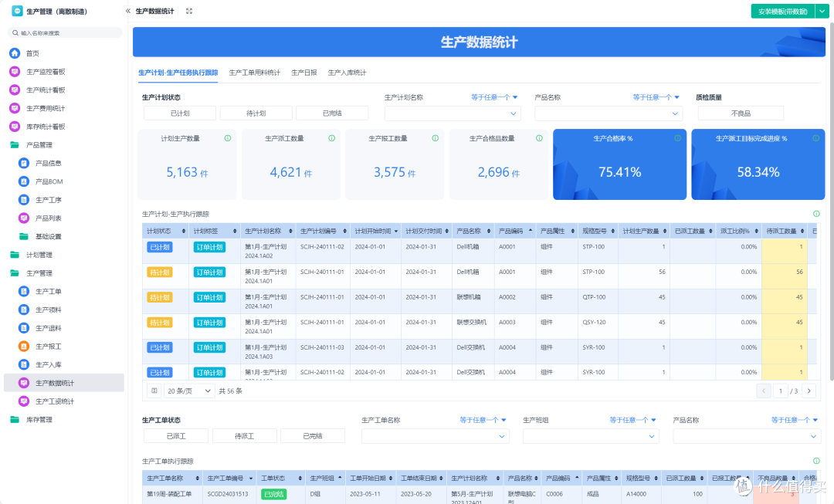Switch to 生产工单用料统计 tab
The image size is (834, 504).
click(254, 73)
